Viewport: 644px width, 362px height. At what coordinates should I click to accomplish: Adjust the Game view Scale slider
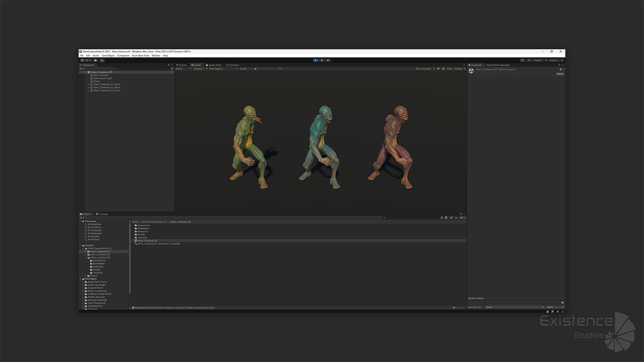pos(256,69)
